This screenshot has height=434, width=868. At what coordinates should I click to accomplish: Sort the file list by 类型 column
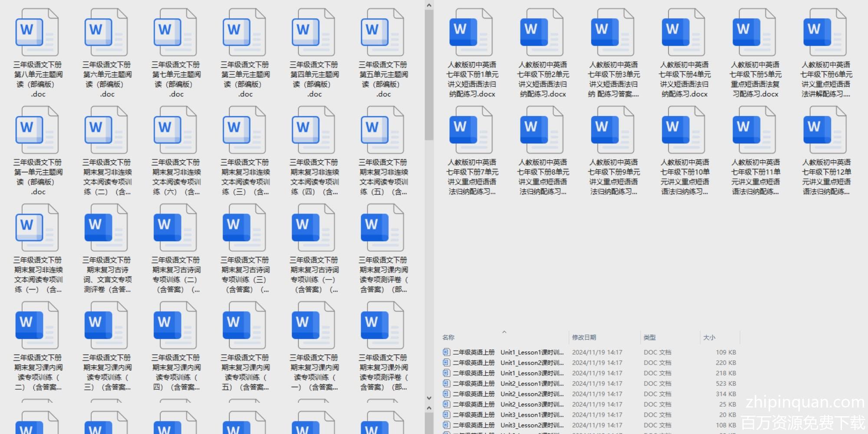[649, 338]
